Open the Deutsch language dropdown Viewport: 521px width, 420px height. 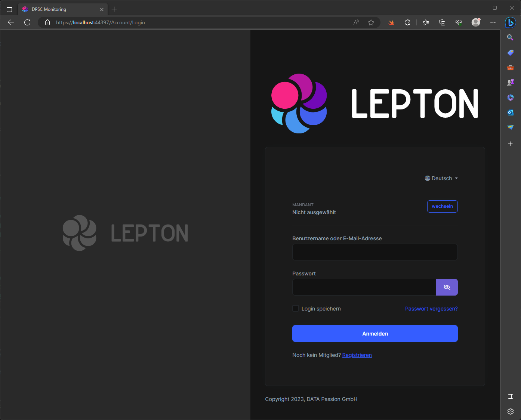pyautogui.click(x=441, y=178)
